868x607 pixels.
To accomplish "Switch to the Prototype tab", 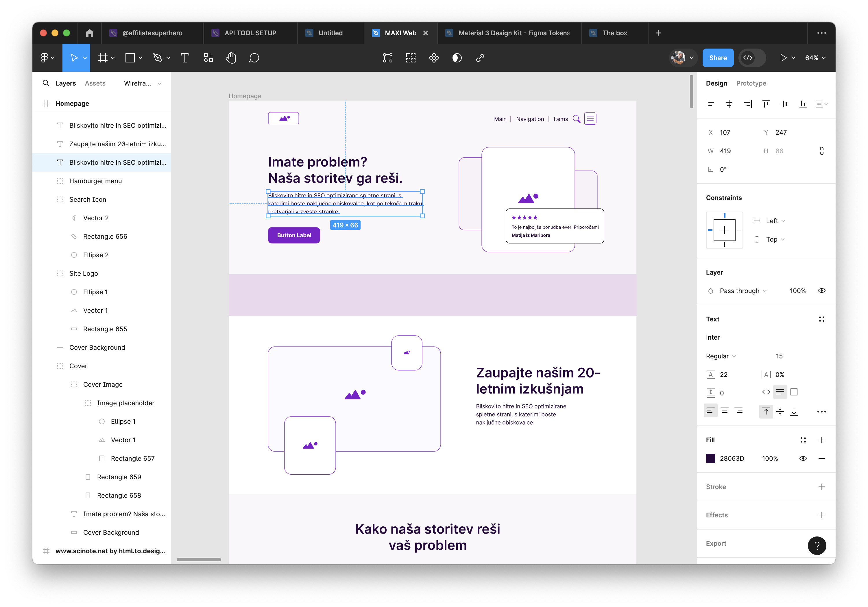I will click(x=751, y=83).
